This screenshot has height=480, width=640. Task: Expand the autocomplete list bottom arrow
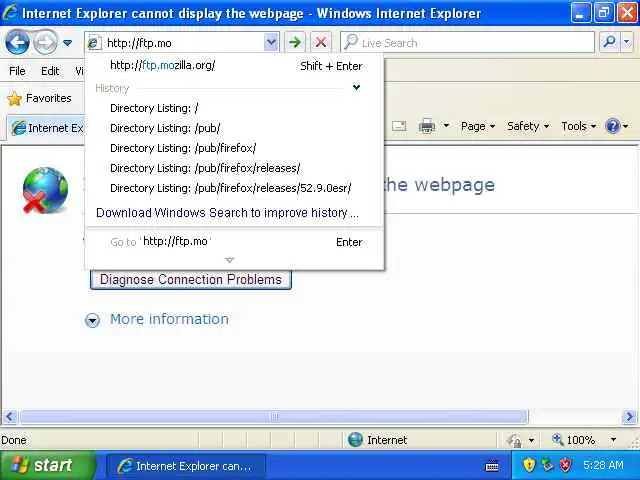point(229,260)
